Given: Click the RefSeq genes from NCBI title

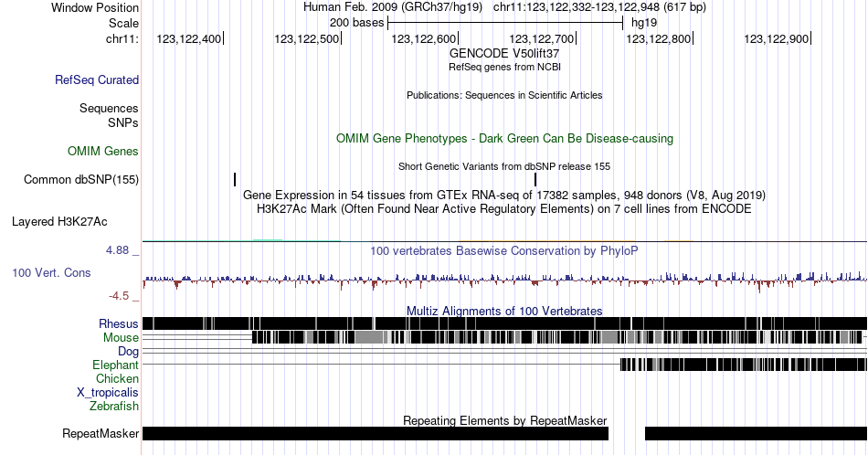Looking at the screenshot, I should [x=504, y=67].
